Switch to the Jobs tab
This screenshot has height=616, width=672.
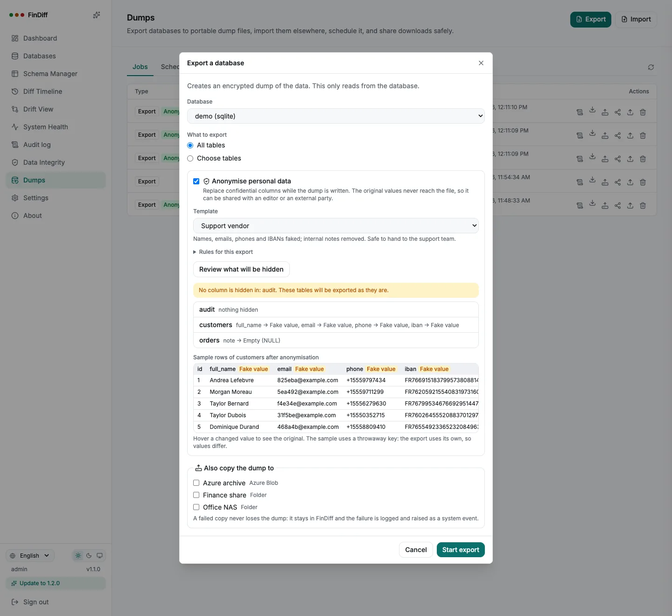pos(140,67)
